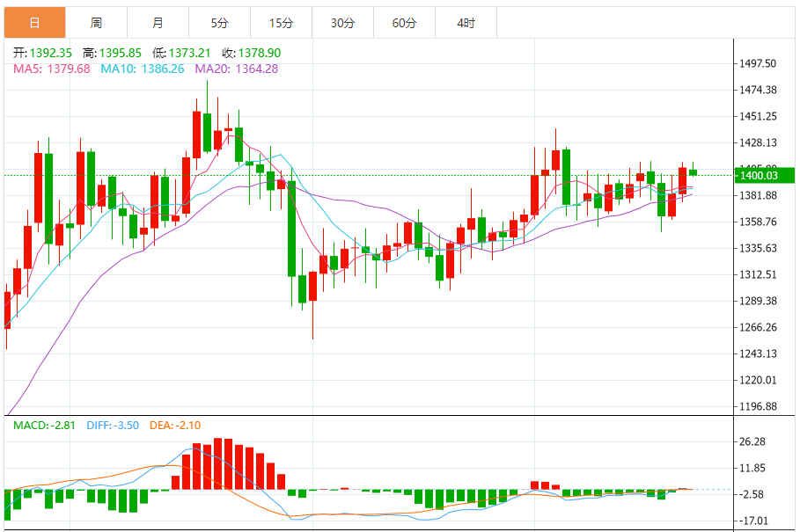This screenshot has width=800, height=532.
Task: Click the 1381.88 price axis label
Action: [x=758, y=196]
